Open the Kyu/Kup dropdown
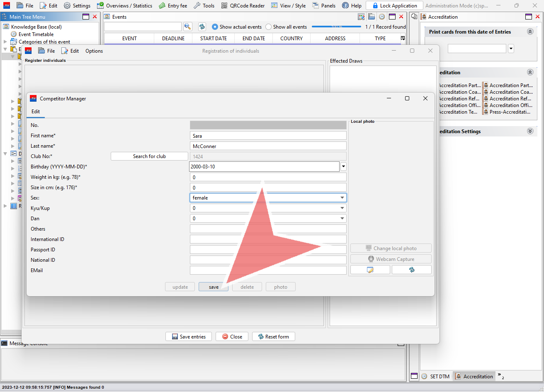The image size is (544, 392). click(x=342, y=208)
